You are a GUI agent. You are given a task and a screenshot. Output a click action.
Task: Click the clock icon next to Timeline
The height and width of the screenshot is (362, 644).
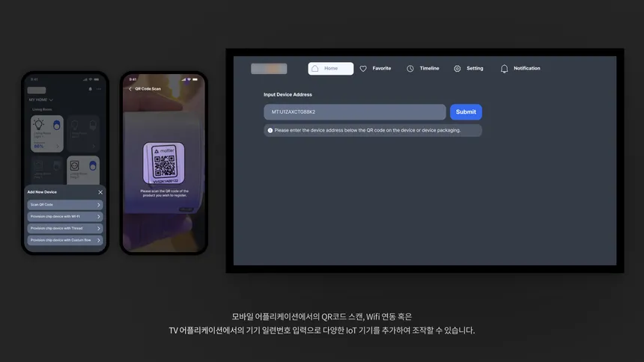[x=410, y=69]
